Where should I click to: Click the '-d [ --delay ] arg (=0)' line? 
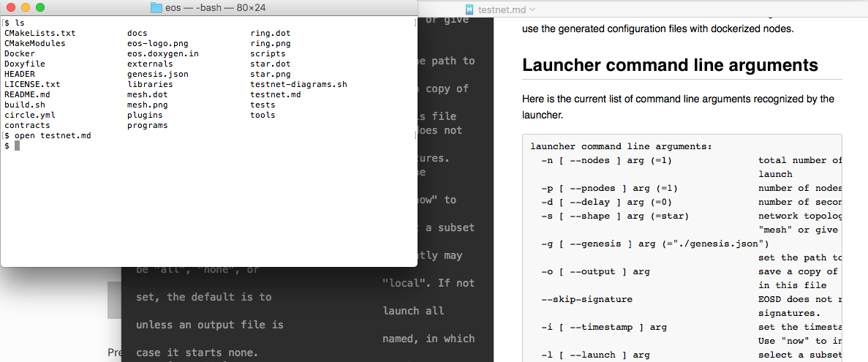(606, 202)
